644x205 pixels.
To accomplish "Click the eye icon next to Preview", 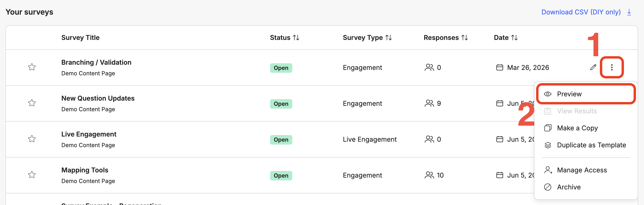I will click(x=547, y=94).
